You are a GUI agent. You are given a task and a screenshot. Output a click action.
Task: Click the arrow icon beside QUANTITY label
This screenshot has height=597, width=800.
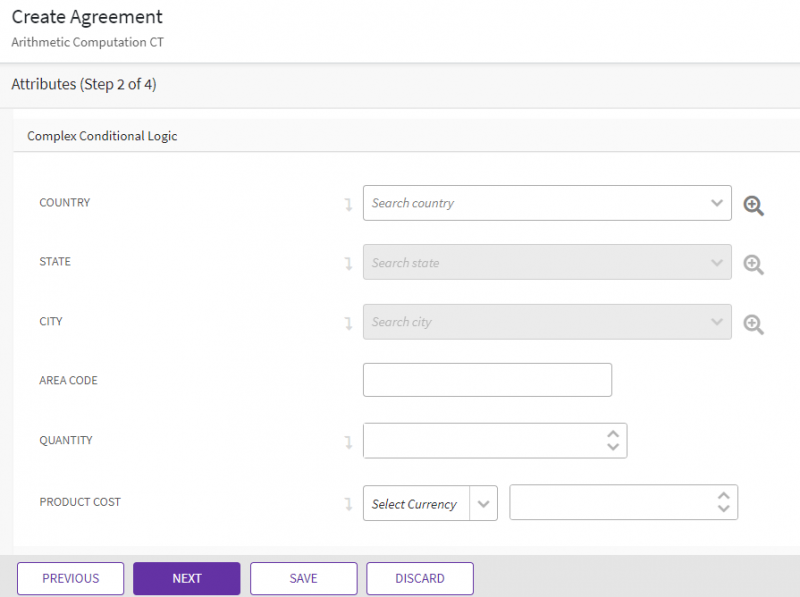coord(349,441)
